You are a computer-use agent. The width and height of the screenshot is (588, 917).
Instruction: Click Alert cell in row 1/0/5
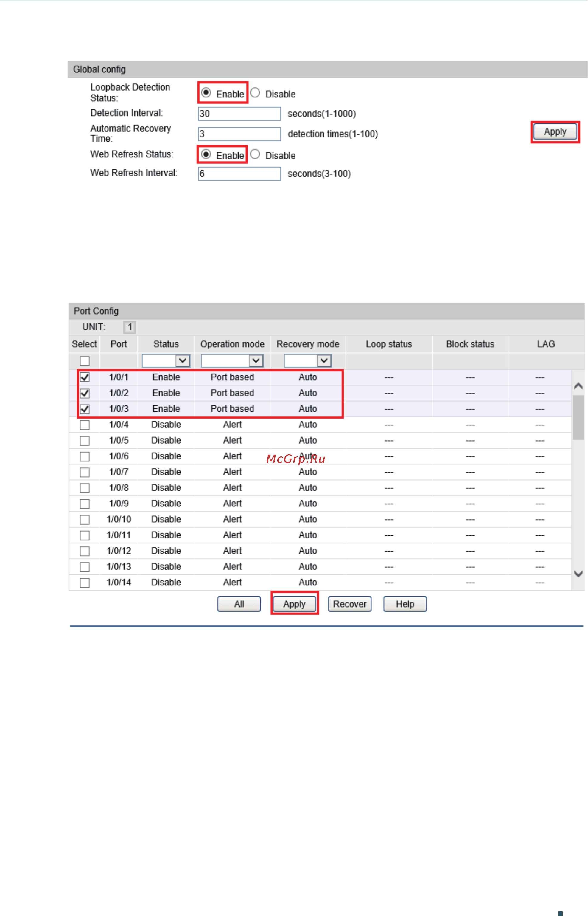232,441
